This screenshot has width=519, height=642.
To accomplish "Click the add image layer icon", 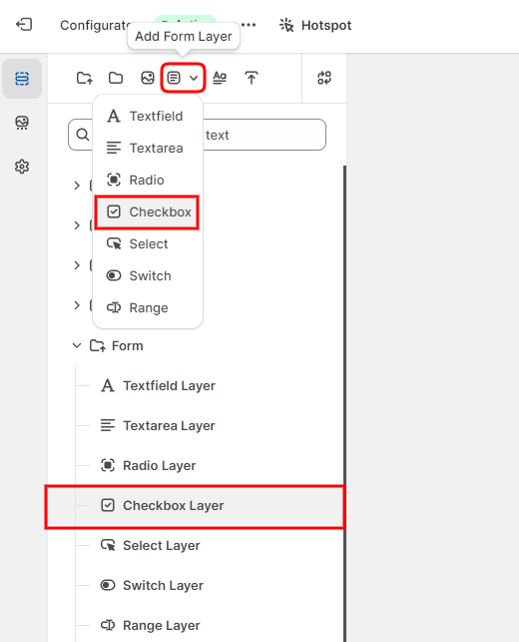I will [x=147, y=78].
